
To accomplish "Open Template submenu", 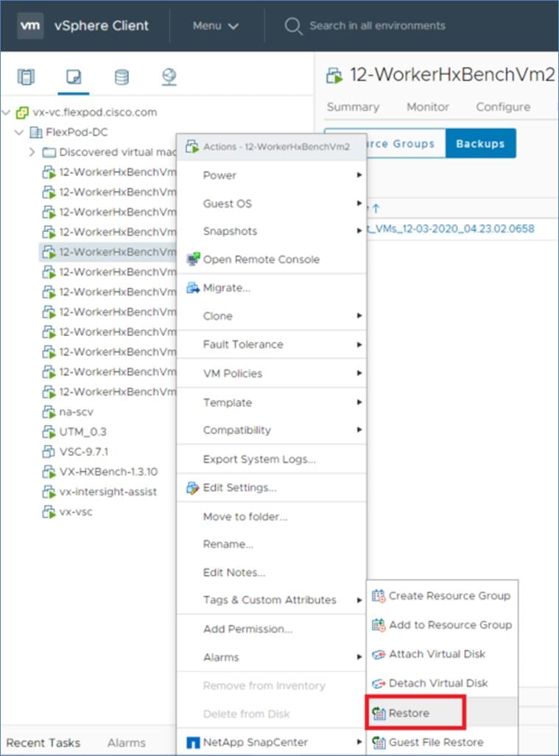I will pos(272,402).
